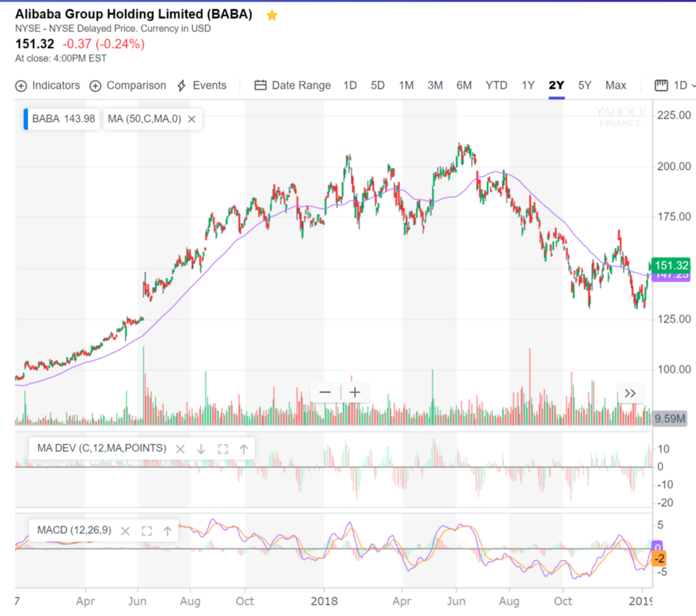
Task: Click the -0.37 (-0.24%) price change
Action: pyautogui.click(x=104, y=44)
